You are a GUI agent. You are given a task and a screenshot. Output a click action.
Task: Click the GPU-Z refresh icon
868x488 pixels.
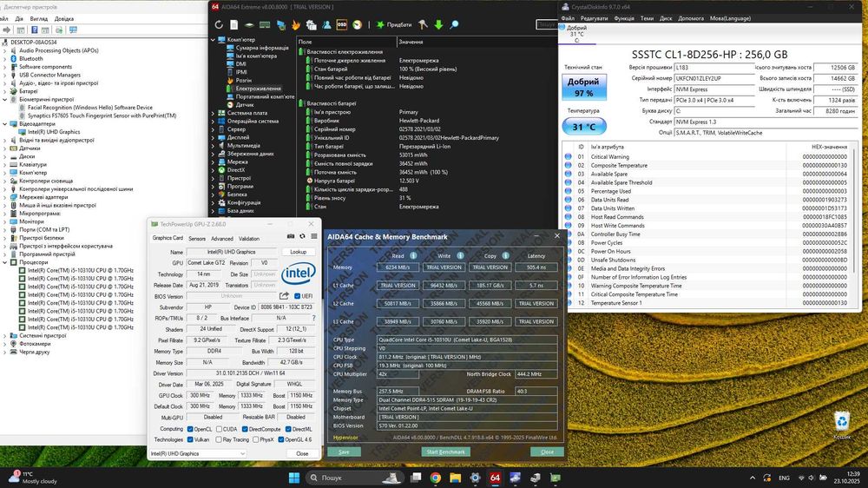tap(302, 236)
